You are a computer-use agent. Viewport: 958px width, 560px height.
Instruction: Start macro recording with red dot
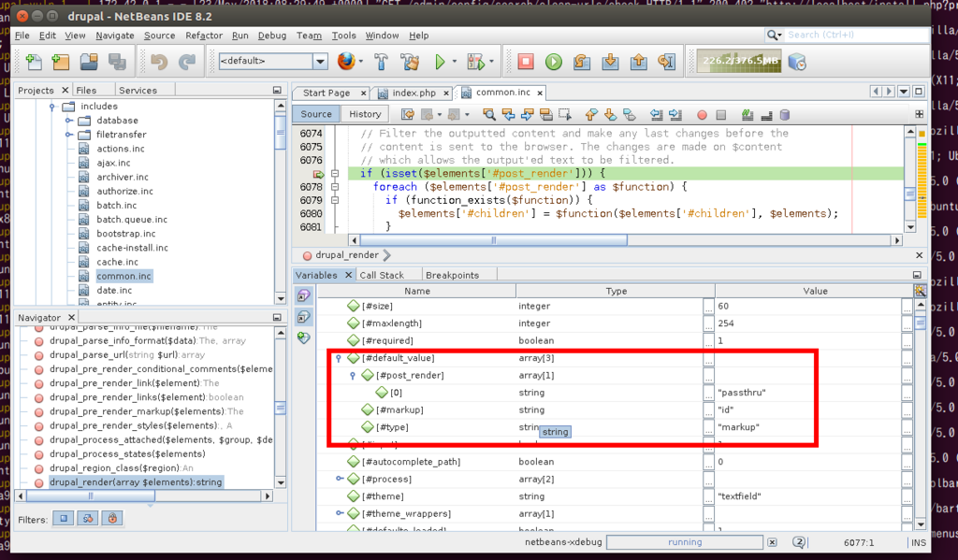point(702,115)
